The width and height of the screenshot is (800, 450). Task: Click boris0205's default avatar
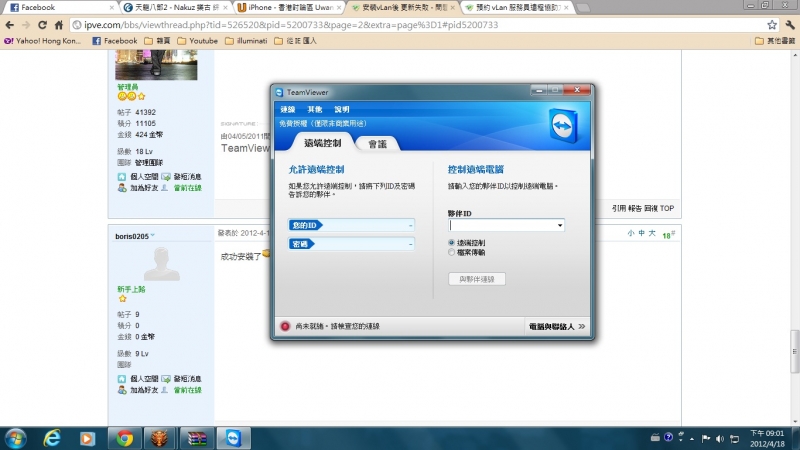click(162, 264)
